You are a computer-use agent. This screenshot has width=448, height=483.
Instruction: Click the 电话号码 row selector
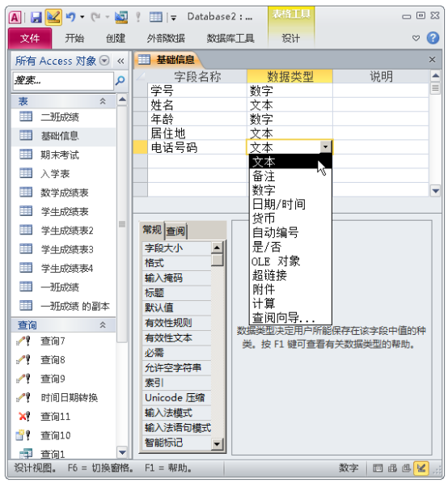click(140, 147)
